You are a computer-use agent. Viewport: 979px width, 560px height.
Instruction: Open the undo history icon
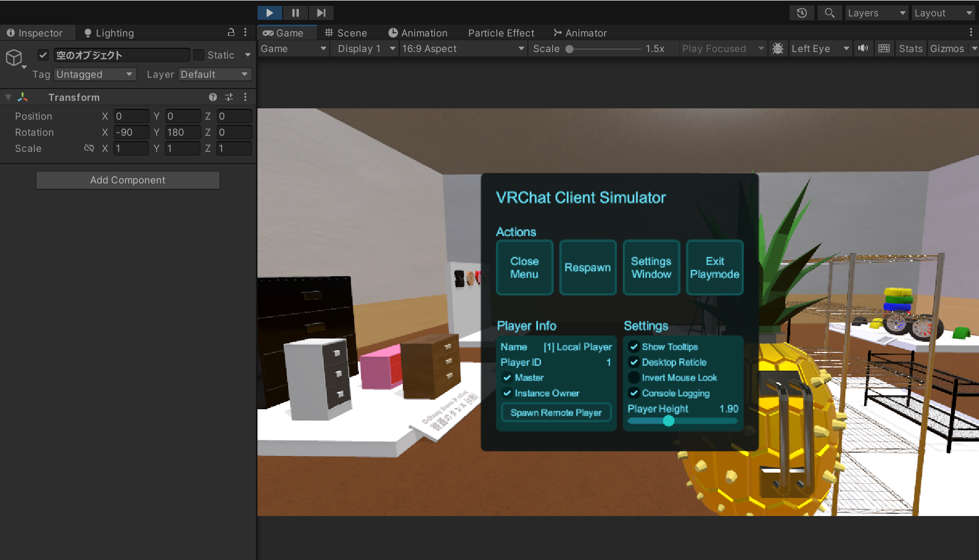801,13
